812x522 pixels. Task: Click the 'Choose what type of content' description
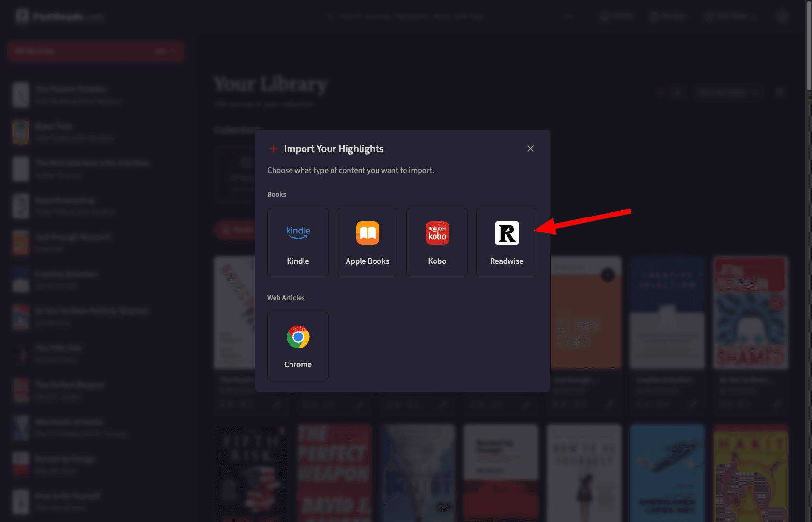[351, 170]
